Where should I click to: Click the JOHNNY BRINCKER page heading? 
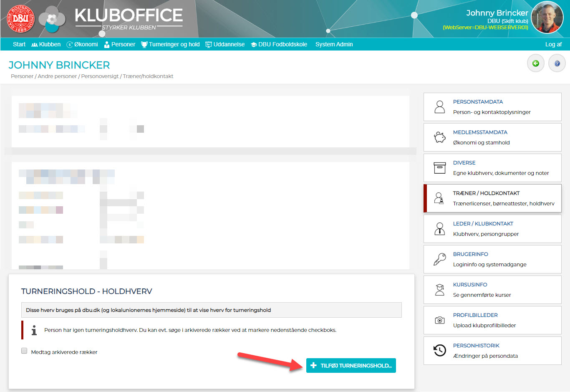59,65
